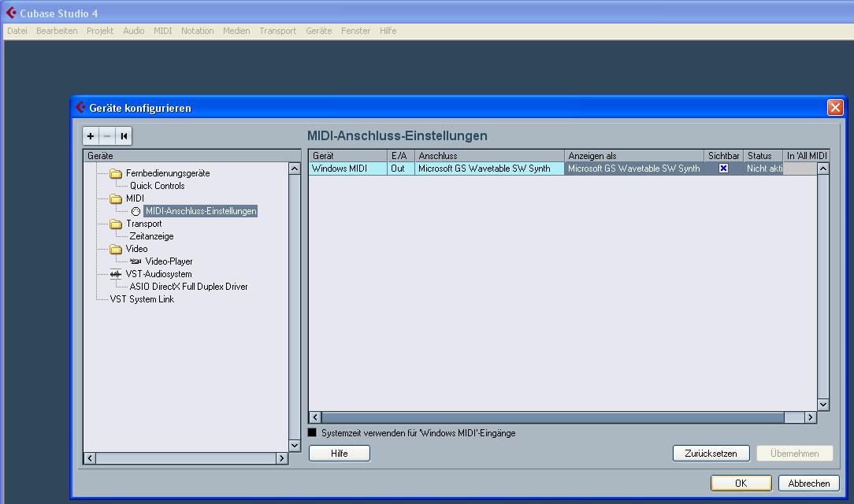Image resolution: width=854 pixels, height=504 pixels.
Task: Click MIDI table scroll left arrow
Action: [x=315, y=417]
